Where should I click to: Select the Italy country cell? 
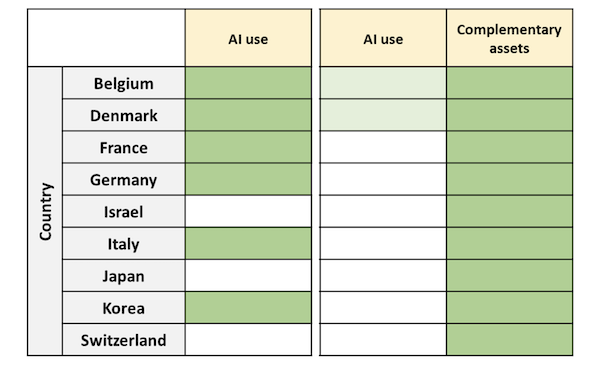[x=124, y=244]
